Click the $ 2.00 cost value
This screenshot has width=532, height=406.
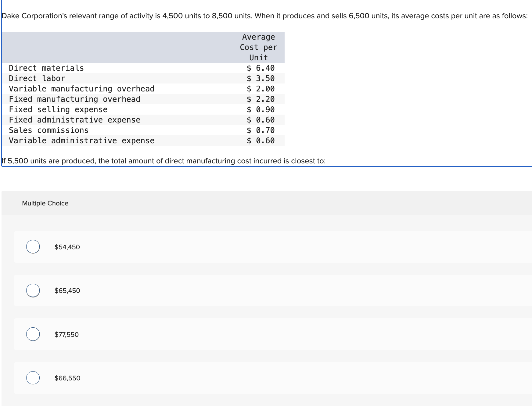click(x=261, y=89)
